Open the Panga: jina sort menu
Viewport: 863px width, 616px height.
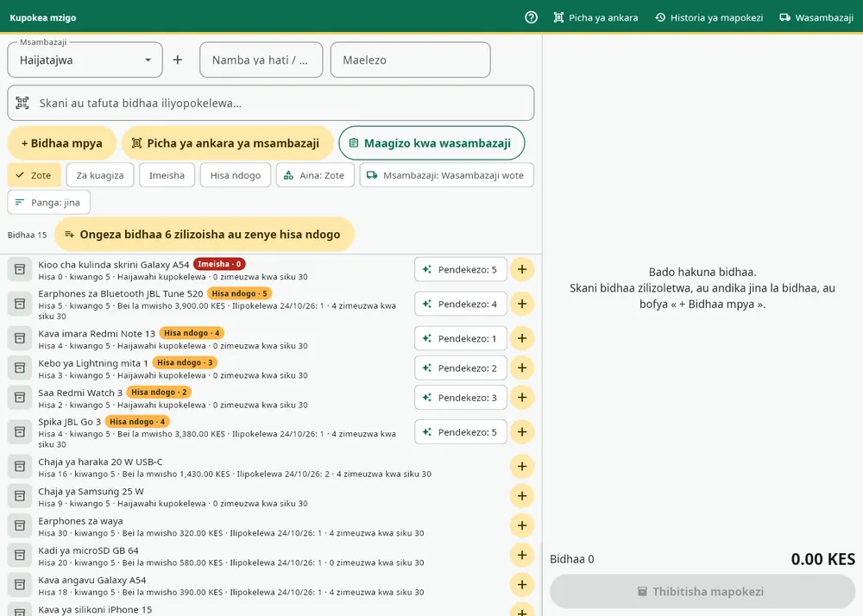[49, 203]
